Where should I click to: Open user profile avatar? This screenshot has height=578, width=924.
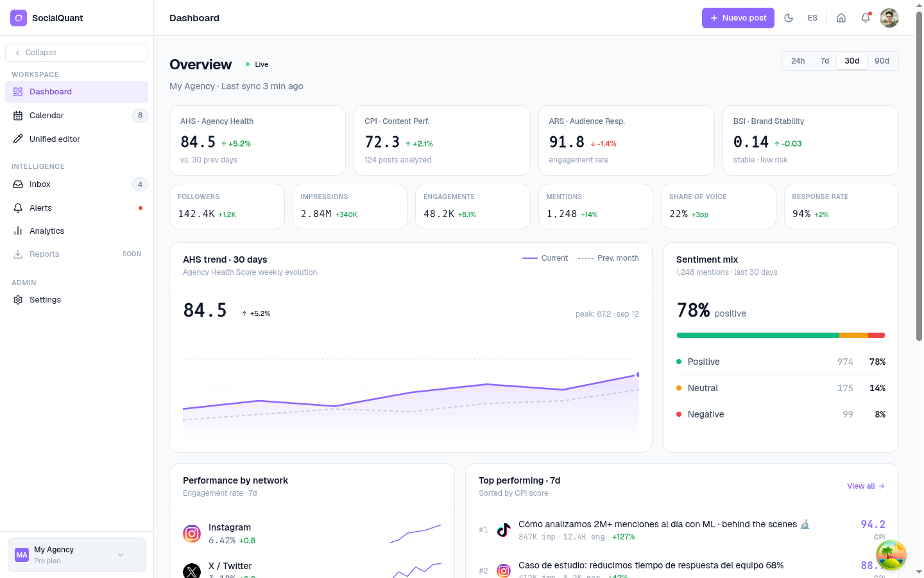[889, 18]
